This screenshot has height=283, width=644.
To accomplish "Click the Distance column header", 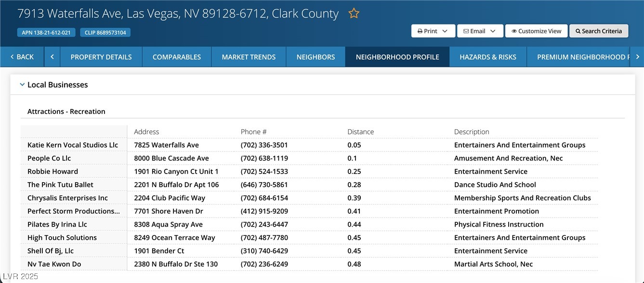I will click(360, 132).
